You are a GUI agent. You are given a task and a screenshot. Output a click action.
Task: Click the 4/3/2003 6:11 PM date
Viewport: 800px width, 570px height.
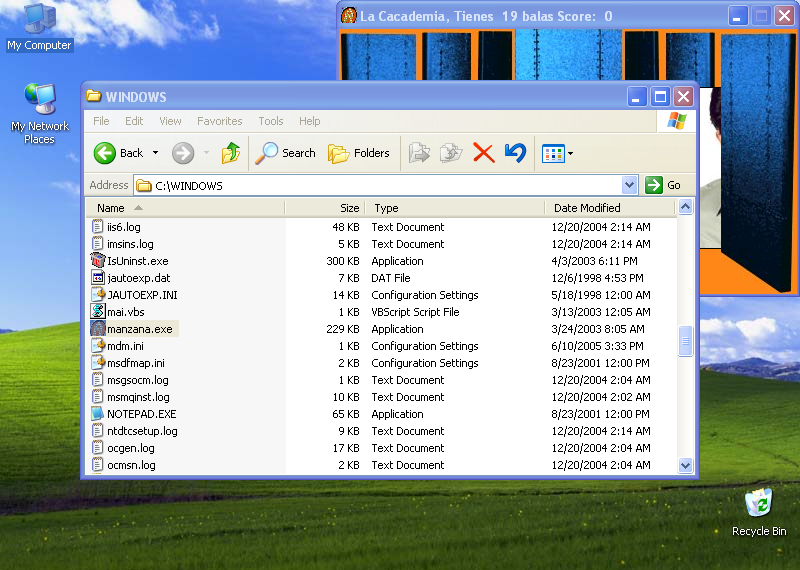[594, 261]
